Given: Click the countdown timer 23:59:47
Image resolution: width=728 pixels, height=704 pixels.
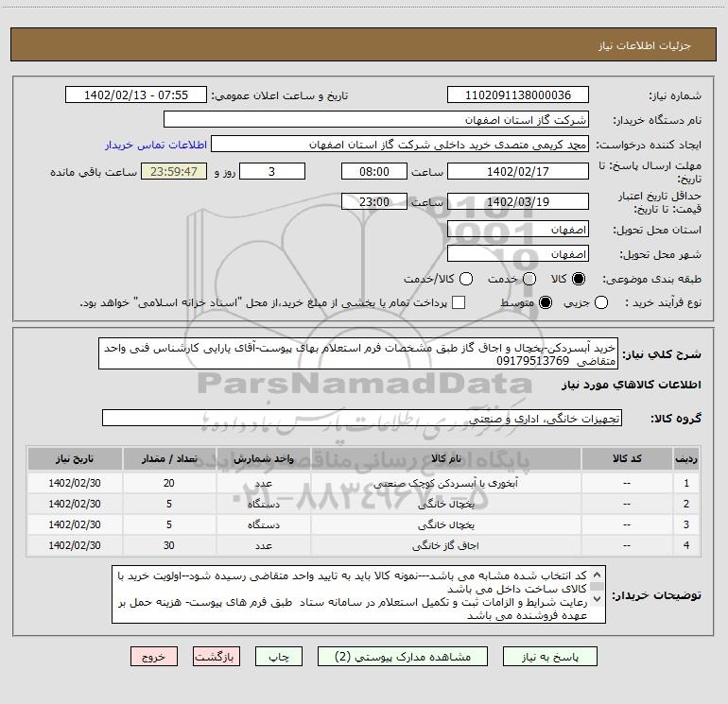Looking at the screenshot, I should [174, 172].
